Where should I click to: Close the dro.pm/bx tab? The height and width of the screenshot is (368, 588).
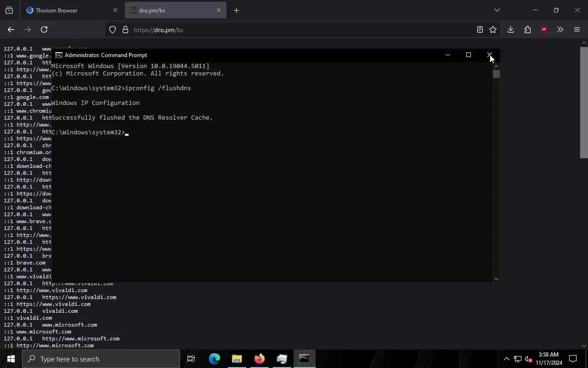point(219,10)
